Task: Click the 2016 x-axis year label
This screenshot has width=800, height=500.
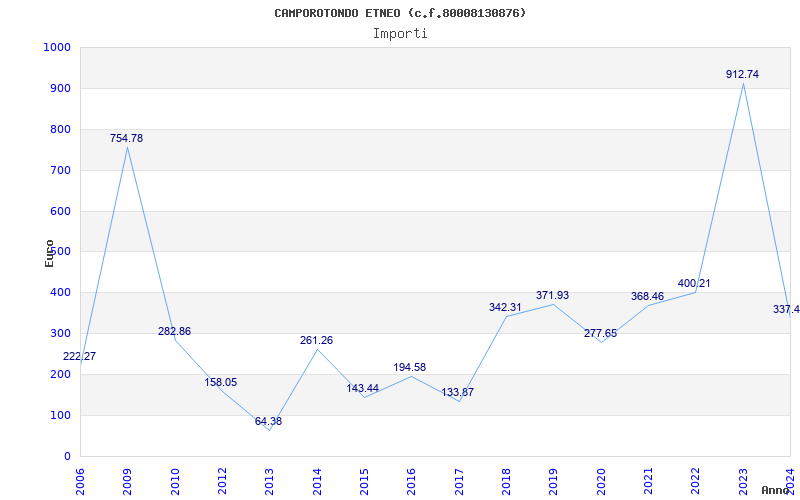Action: (412, 481)
